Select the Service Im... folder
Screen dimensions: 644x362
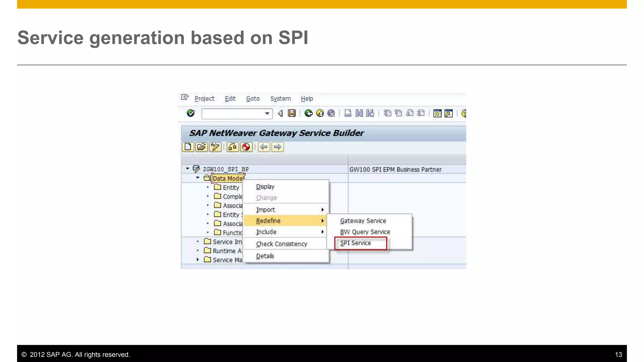pyautogui.click(x=227, y=242)
